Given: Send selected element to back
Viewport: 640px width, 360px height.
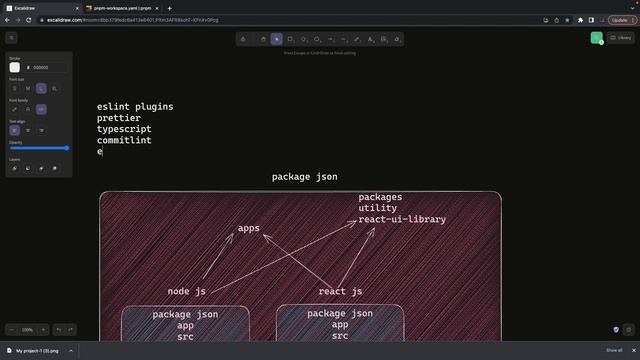Looking at the screenshot, I should (15, 168).
